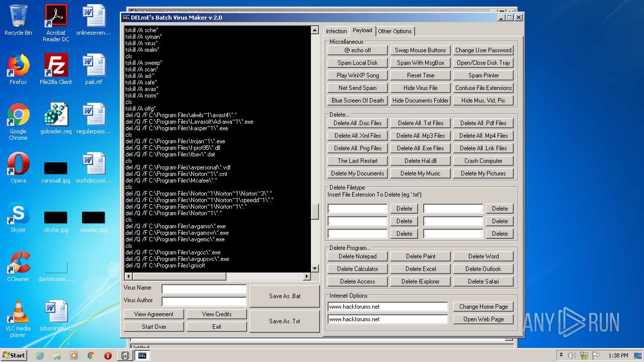This screenshot has width=644, height=362.
Task: Click Delete IExplorer button
Action: pyautogui.click(x=421, y=282)
